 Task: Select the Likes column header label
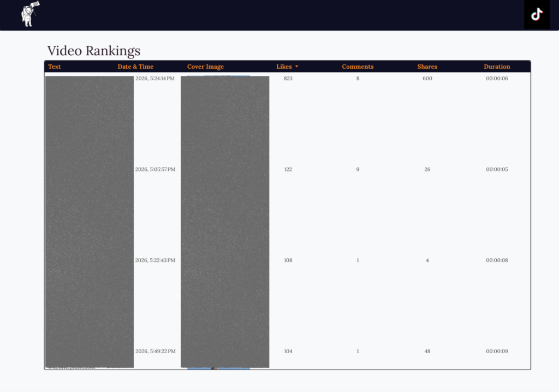tap(284, 67)
